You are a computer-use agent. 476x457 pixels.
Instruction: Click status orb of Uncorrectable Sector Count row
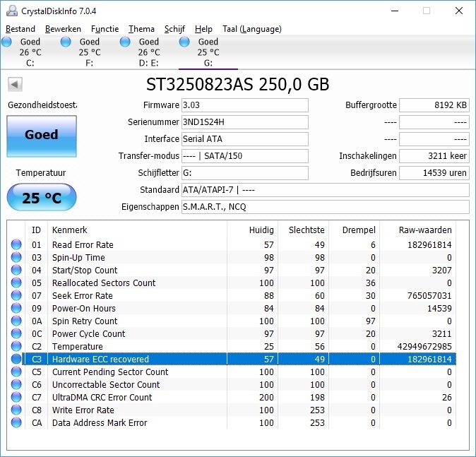click(x=16, y=384)
